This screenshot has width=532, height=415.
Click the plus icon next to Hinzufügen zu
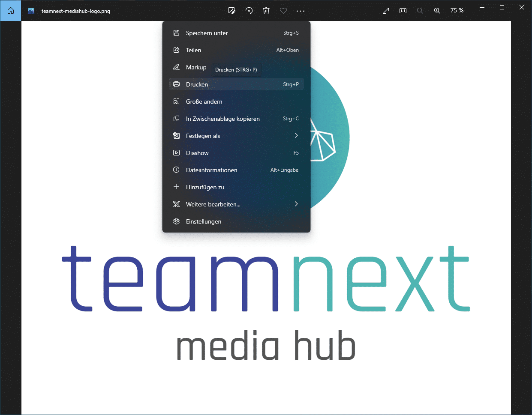[176, 187]
